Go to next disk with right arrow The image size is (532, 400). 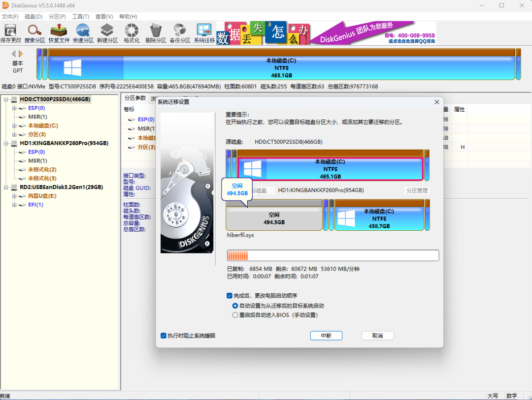(21, 54)
